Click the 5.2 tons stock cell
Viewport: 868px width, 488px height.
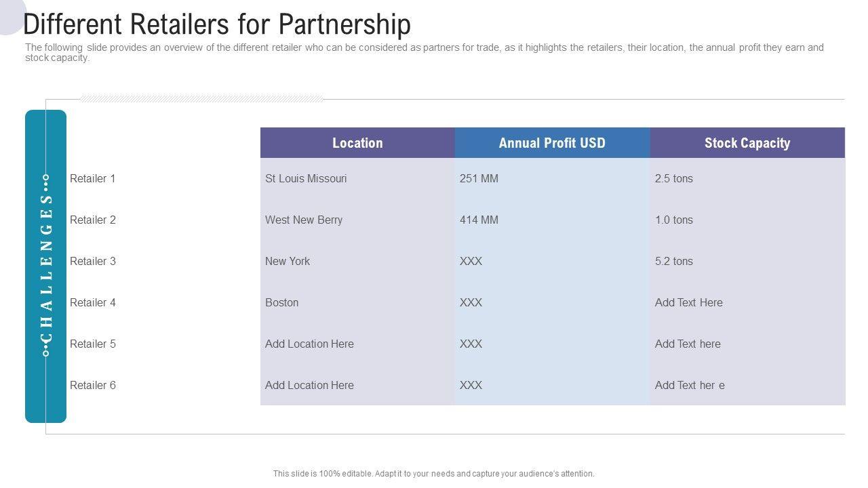[674, 262]
